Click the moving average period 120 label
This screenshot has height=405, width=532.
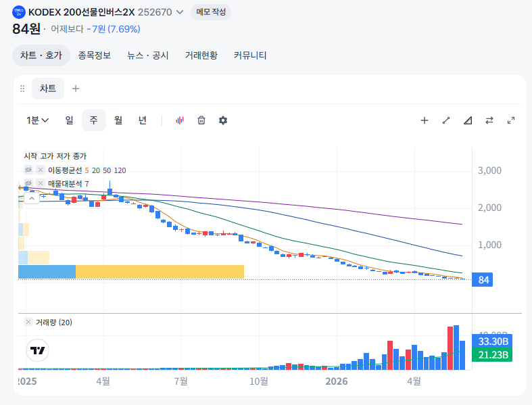click(x=120, y=170)
